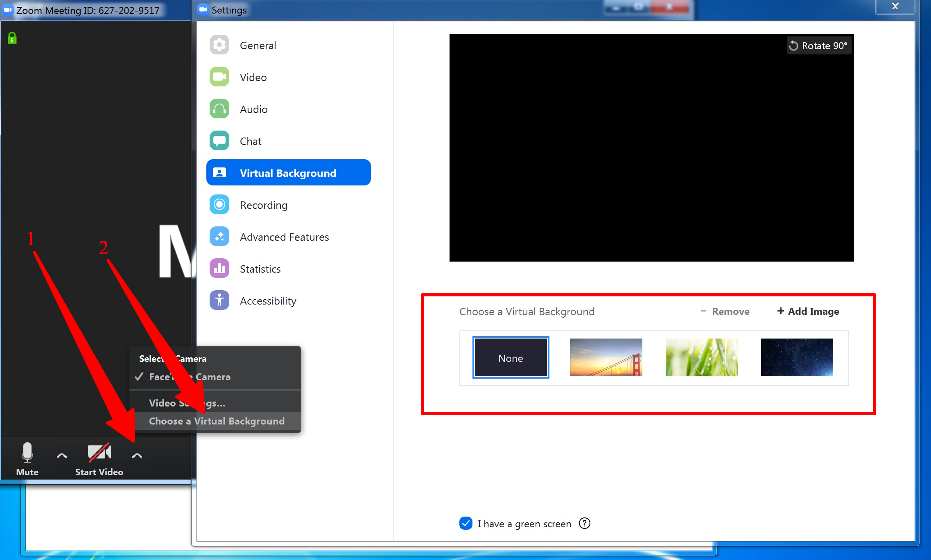
Task: Click 'Video Settings...' in camera menu
Action: pyautogui.click(x=186, y=403)
